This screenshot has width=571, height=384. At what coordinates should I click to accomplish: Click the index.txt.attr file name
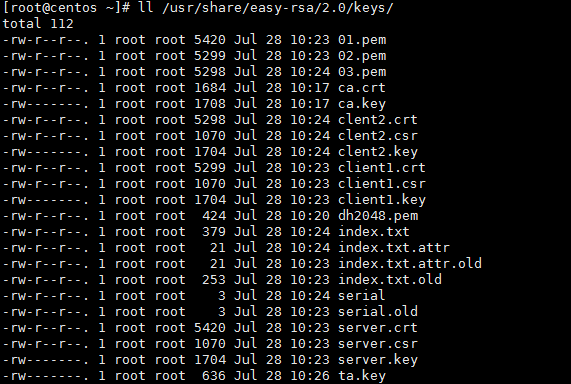coord(394,248)
